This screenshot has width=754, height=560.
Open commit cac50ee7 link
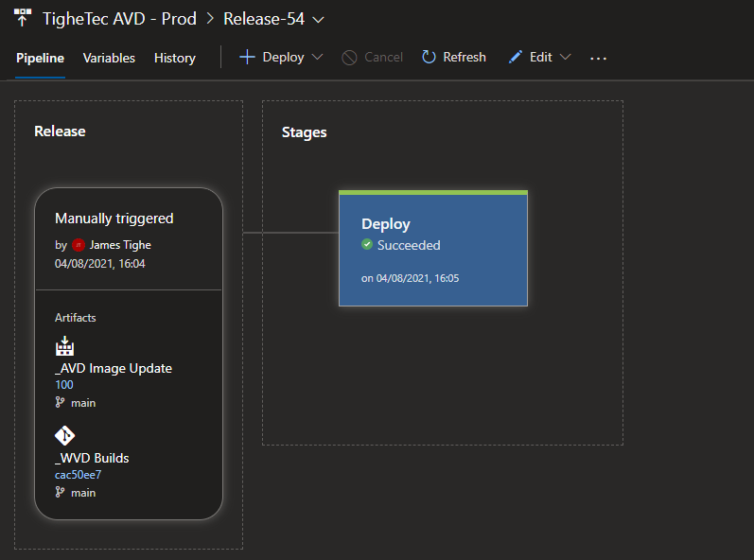(78, 474)
